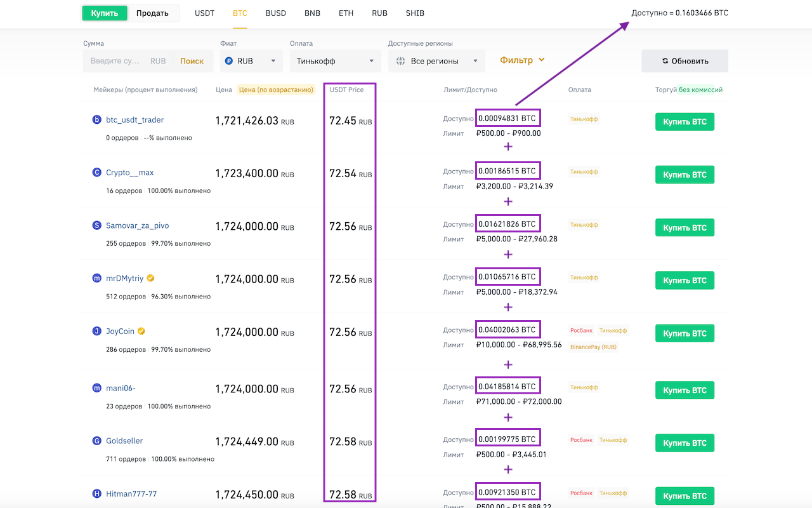
Task: Click Поиск in the amount field
Action: click(x=192, y=61)
